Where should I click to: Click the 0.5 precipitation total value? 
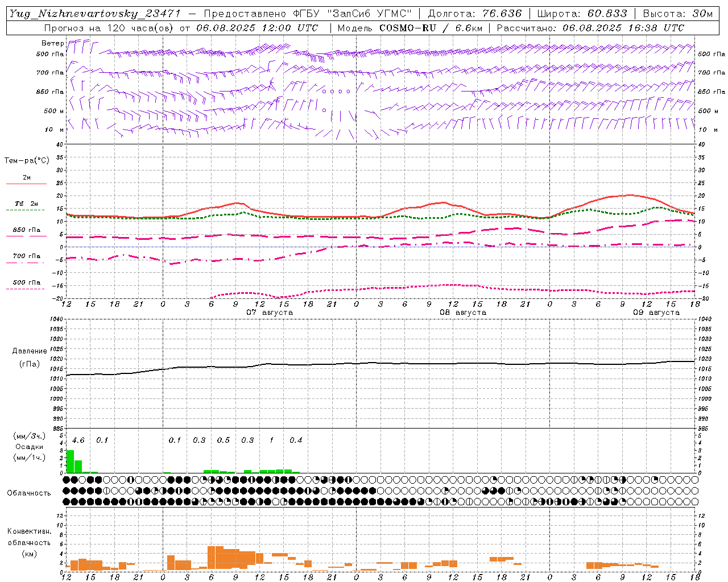224,440
